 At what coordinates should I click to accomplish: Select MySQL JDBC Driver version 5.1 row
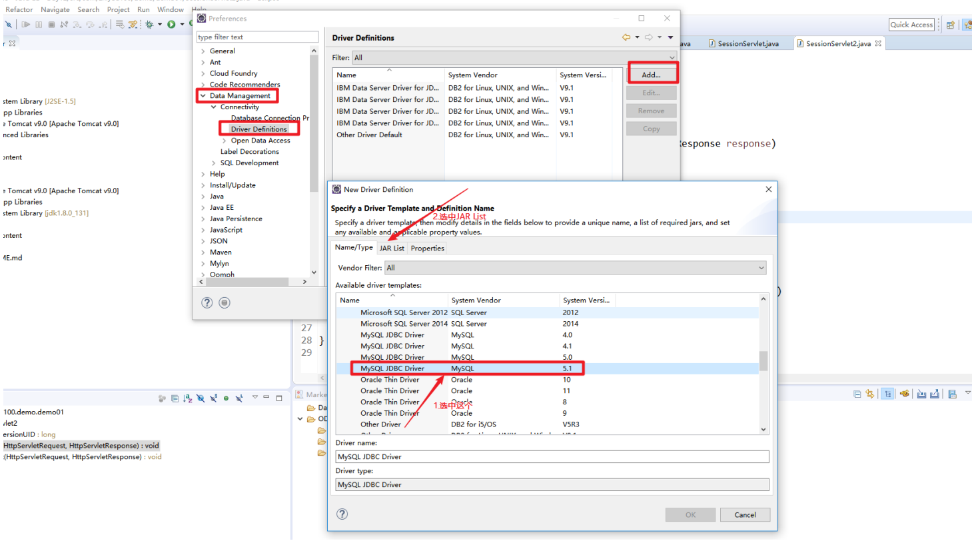click(547, 368)
